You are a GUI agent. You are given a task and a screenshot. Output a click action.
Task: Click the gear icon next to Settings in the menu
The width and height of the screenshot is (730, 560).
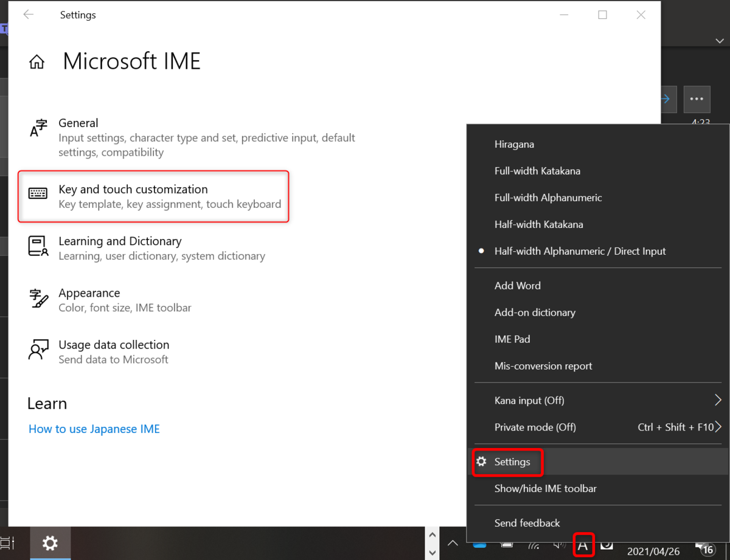coord(481,461)
